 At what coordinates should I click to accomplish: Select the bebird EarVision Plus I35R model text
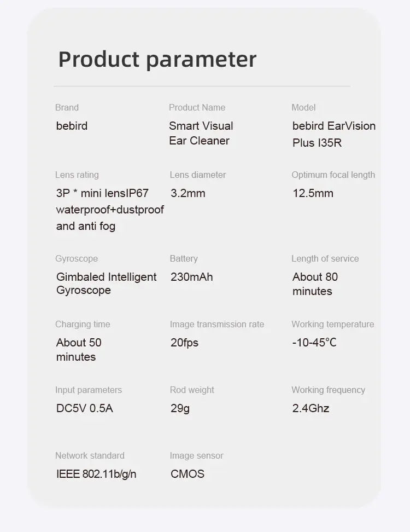333,134
